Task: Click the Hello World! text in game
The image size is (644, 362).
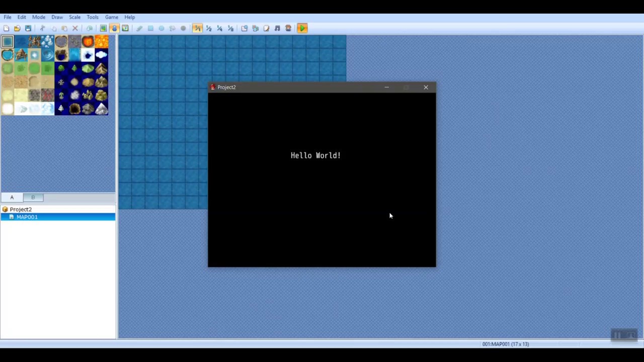Action: (315, 155)
